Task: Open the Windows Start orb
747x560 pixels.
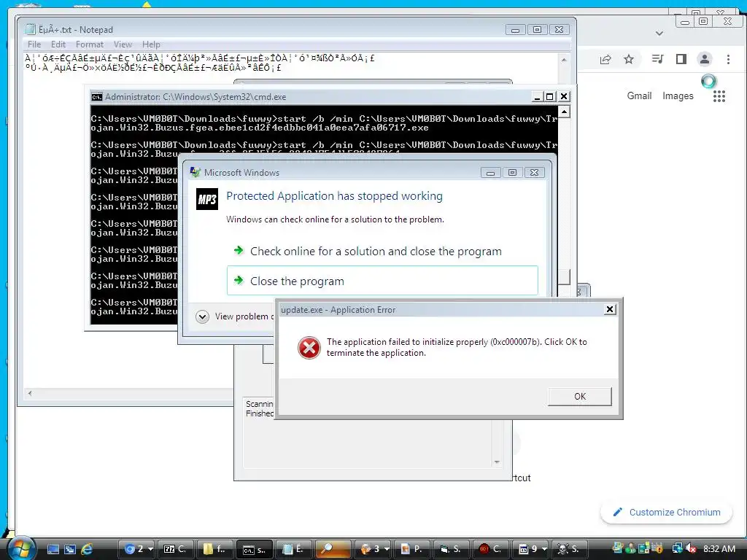Action: (x=21, y=548)
